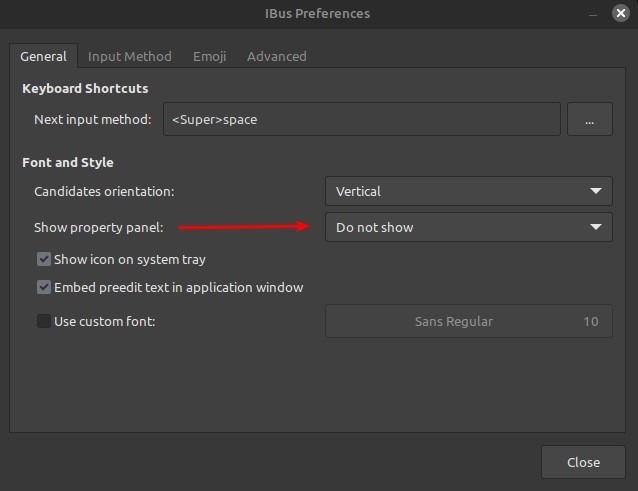Image resolution: width=638 pixels, height=491 pixels.
Task: Expand the Do not show property panel dropdown
Action: [x=469, y=227]
